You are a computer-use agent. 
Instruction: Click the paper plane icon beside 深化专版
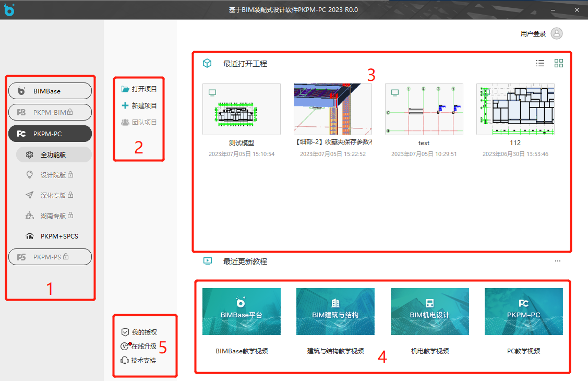29,195
